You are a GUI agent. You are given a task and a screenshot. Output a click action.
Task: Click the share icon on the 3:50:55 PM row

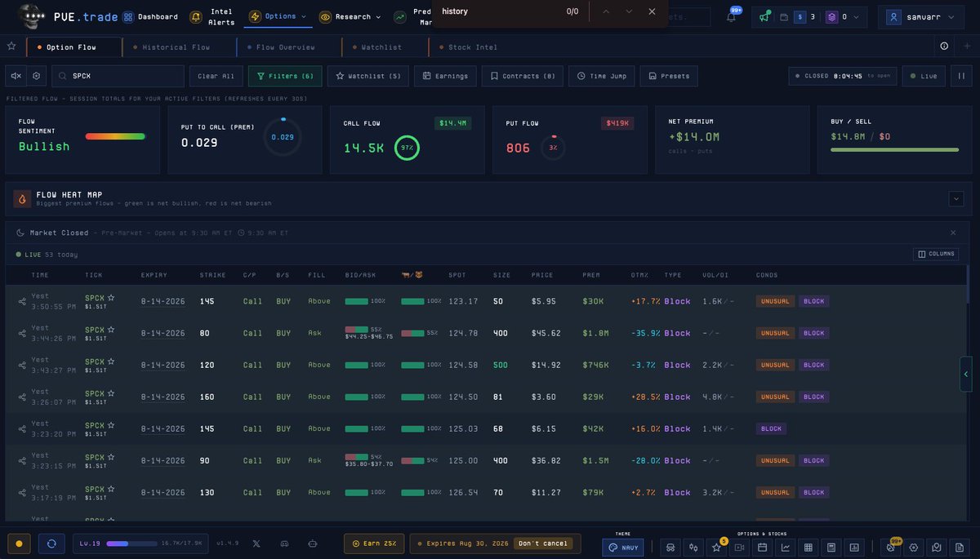tap(22, 301)
